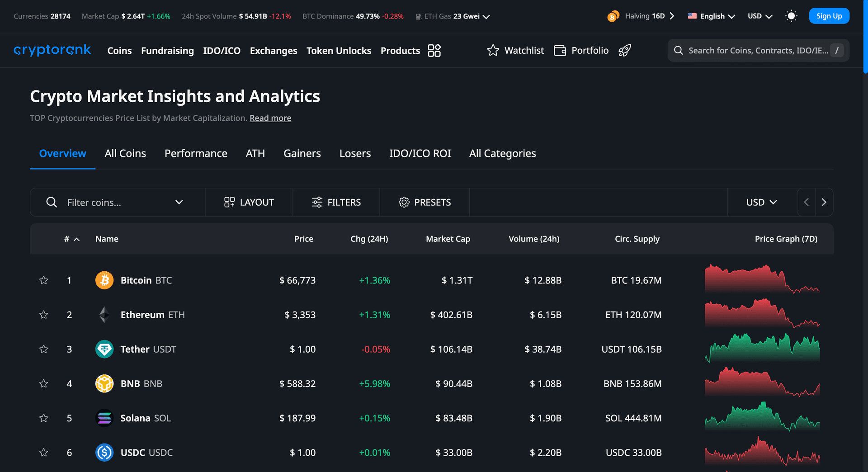Open the products grid icon
This screenshot has width=868, height=472.
point(434,50)
